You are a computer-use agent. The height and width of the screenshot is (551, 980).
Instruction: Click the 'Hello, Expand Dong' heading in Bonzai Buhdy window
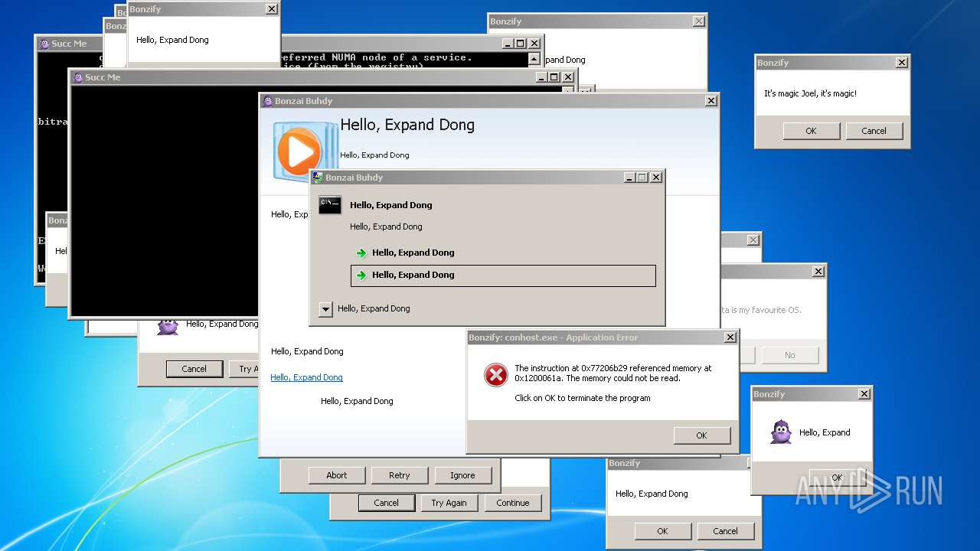tap(407, 125)
